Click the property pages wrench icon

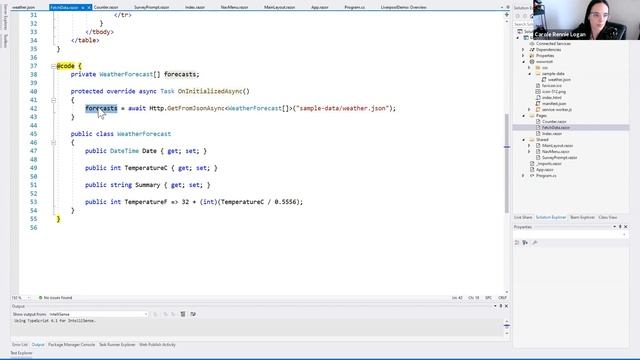click(x=535, y=243)
